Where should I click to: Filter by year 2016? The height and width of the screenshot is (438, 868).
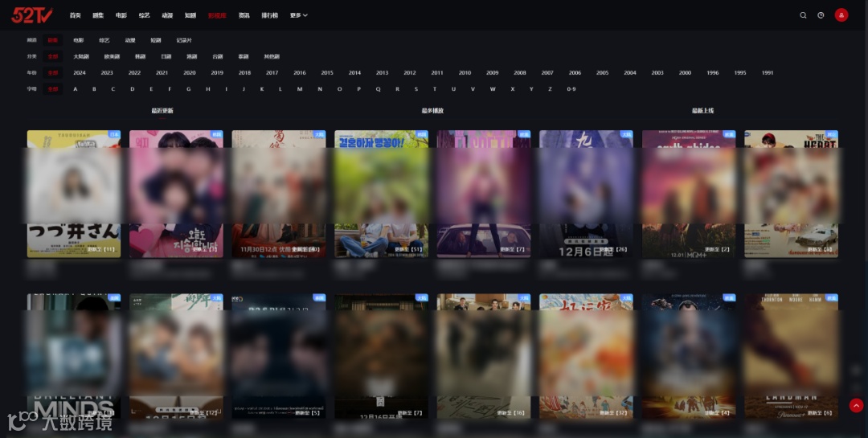click(x=300, y=72)
